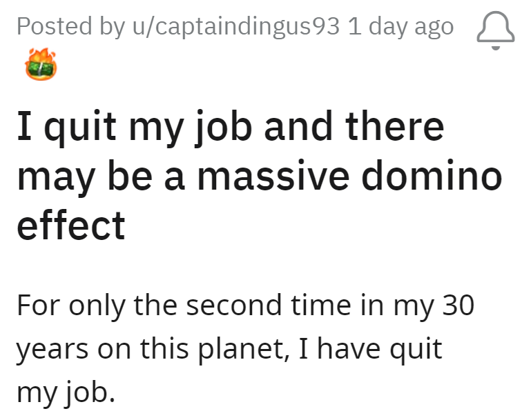Click the word "planet" in the post body
Screen dimensions: 522x420
[x=235, y=348]
